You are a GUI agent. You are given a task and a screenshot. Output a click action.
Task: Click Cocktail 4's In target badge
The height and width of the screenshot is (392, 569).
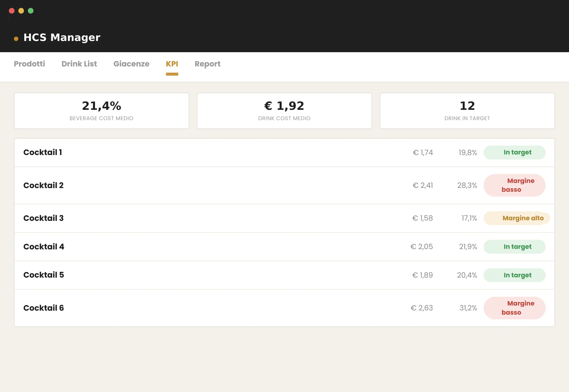(515, 247)
